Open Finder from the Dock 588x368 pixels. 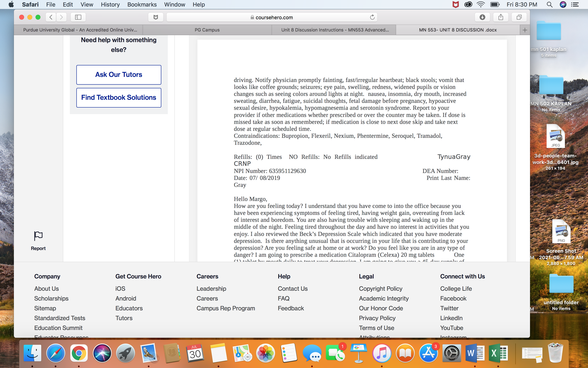pyautogui.click(x=32, y=353)
